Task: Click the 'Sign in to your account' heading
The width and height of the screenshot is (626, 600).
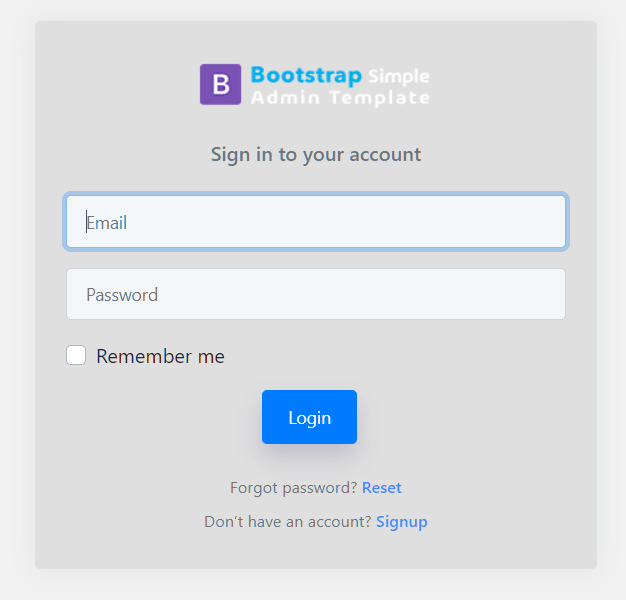Action: [316, 154]
